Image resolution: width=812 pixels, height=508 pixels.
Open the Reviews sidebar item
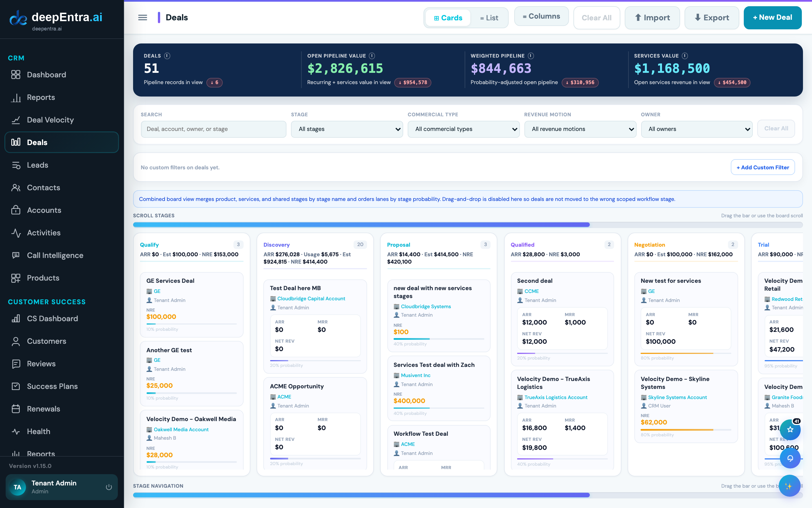pyautogui.click(x=62, y=364)
